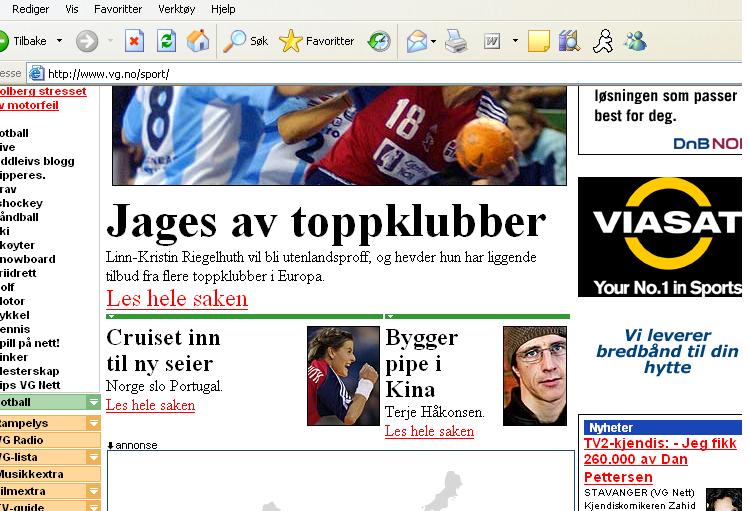Click the Mail envelope icon
749x511 pixels.
417,42
